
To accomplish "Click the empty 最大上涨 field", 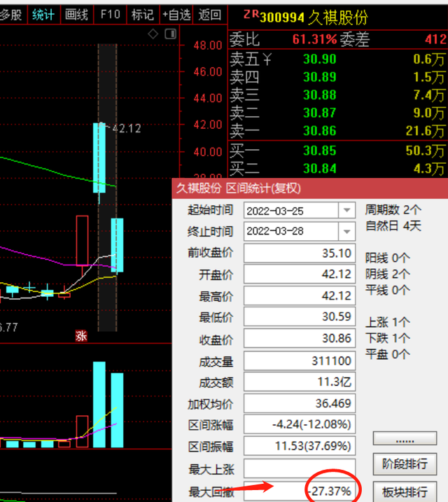I will tap(300, 468).
